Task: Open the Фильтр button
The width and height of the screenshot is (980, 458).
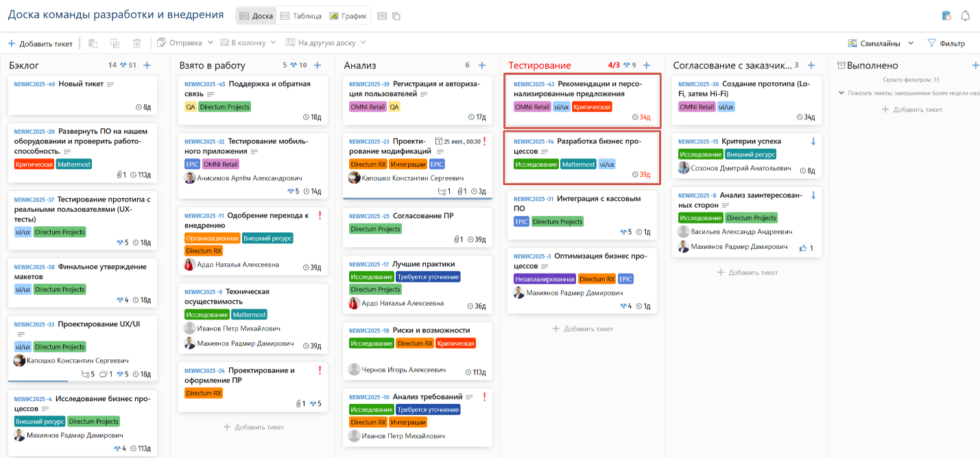Action: (946, 43)
